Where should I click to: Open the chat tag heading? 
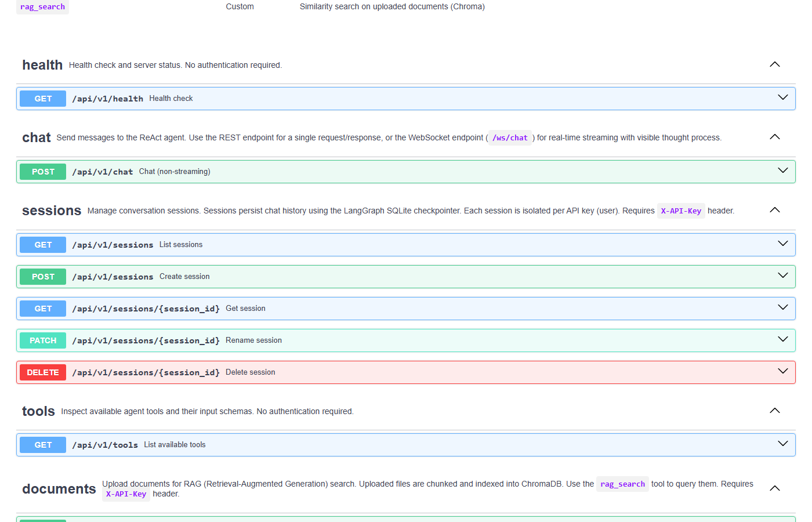click(37, 137)
